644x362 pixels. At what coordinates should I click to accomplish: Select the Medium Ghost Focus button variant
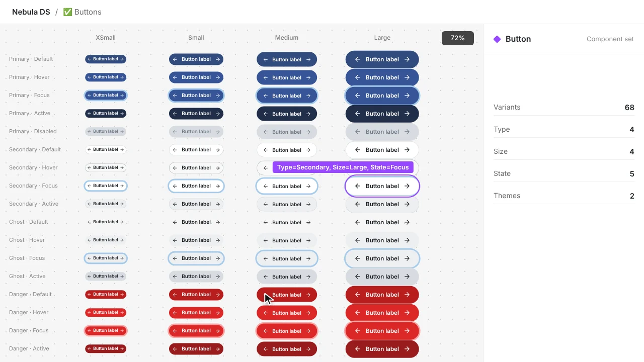pos(287,258)
